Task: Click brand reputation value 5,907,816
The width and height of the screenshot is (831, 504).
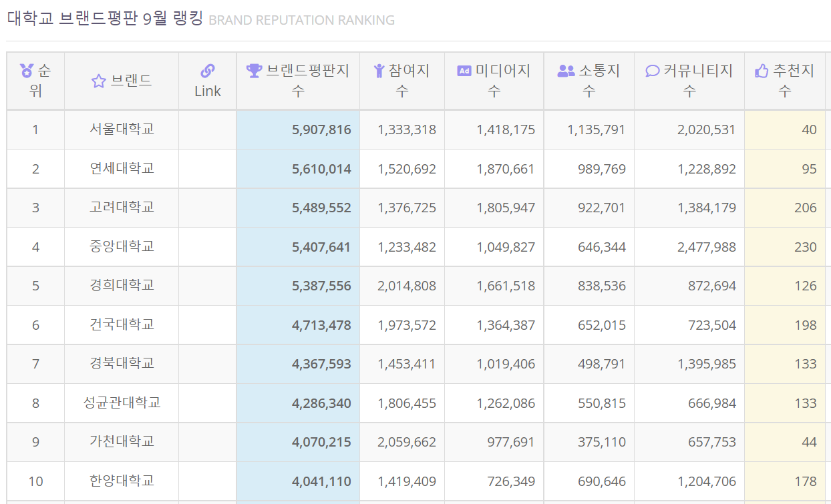Action: pos(321,130)
